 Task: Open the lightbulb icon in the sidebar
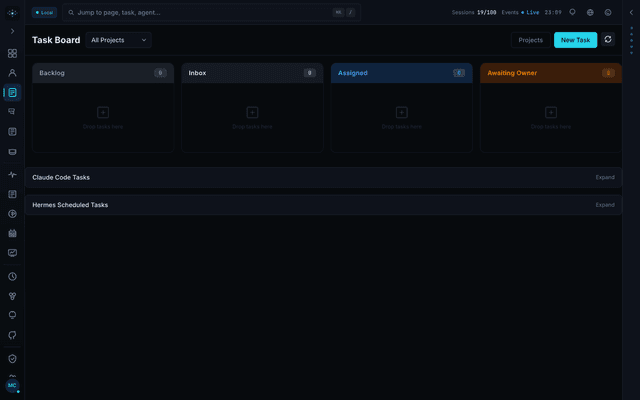click(x=12, y=315)
